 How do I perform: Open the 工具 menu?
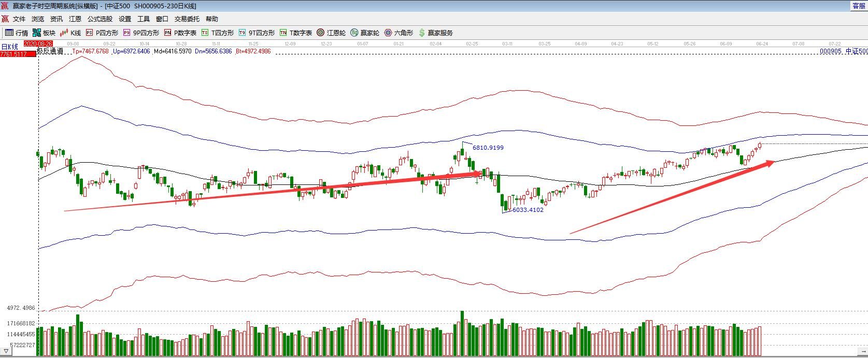click(144, 19)
